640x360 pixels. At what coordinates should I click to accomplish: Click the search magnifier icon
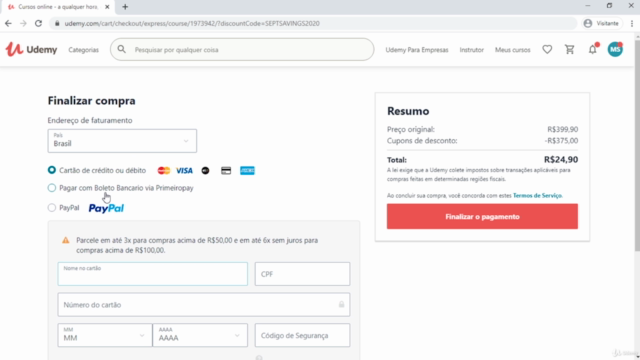pyautogui.click(x=122, y=49)
